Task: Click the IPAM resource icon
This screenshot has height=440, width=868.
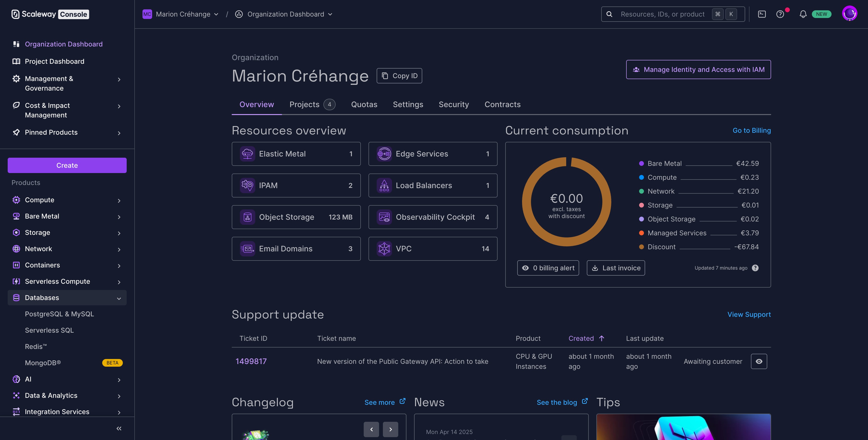Action: (x=247, y=185)
